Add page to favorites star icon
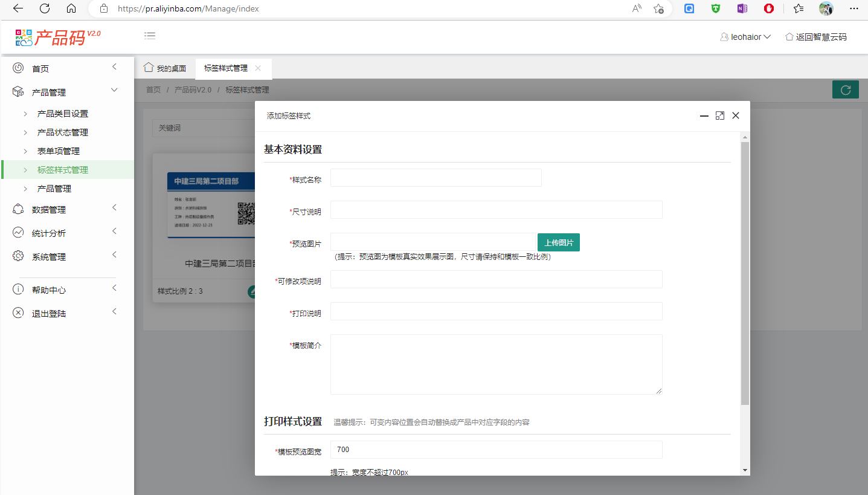Viewport: 868px width, 495px height. click(658, 8)
